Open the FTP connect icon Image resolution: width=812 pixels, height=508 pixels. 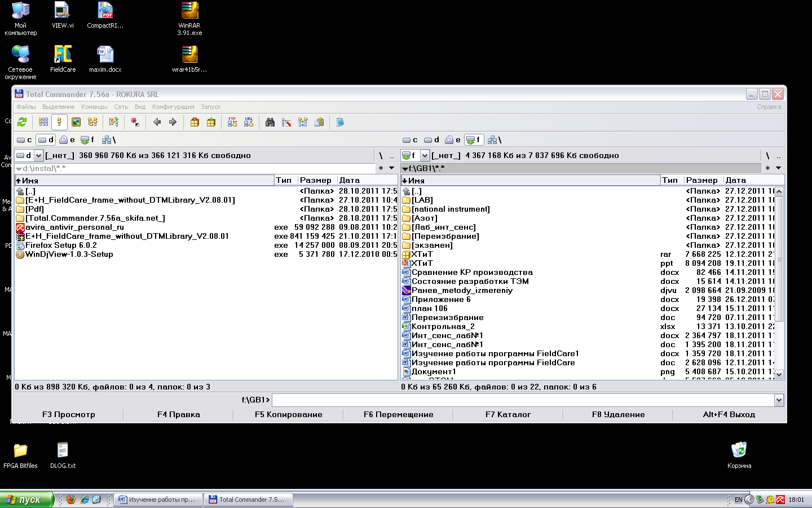[232, 122]
